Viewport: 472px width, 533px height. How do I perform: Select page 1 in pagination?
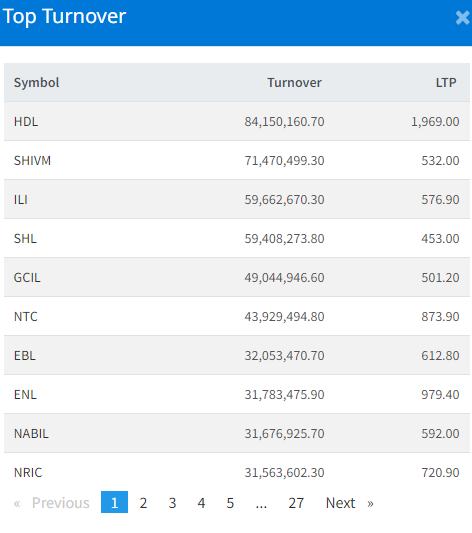pos(115,502)
